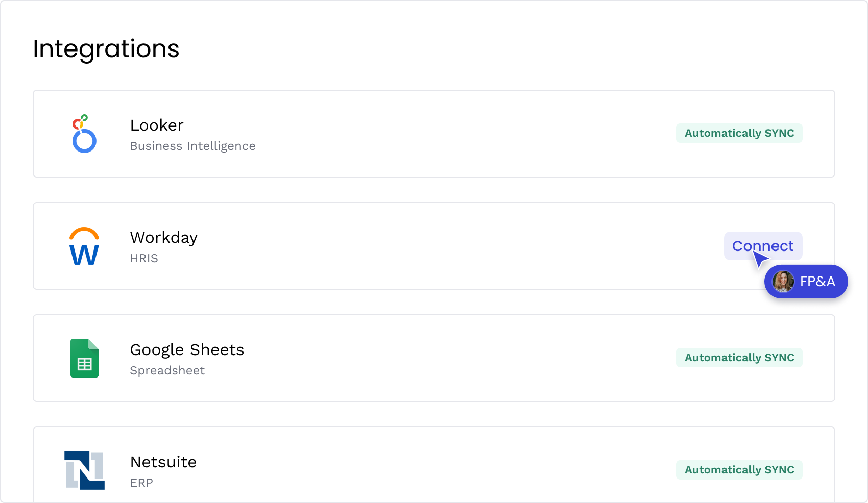Toggle Automatically SYNC for Google Sheets
Viewport: 868px width, 503px height.
(739, 357)
